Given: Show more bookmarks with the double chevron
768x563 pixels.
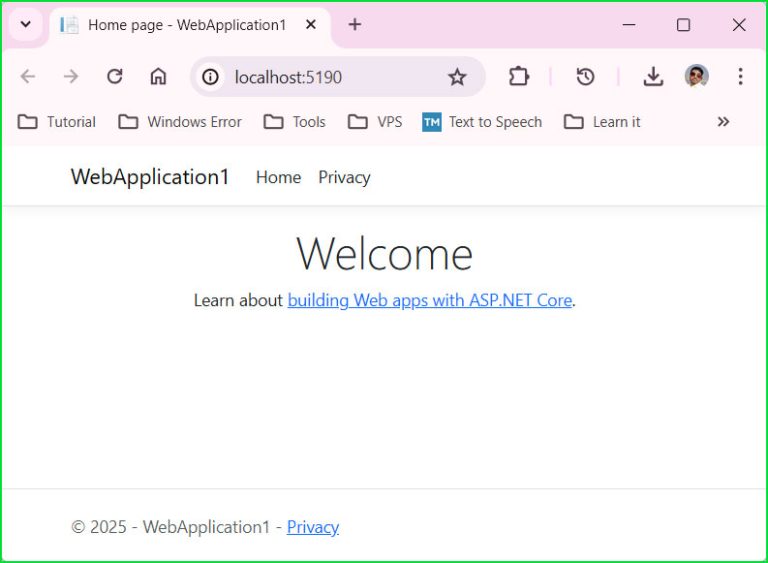Looking at the screenshot, I should (723, 122).
